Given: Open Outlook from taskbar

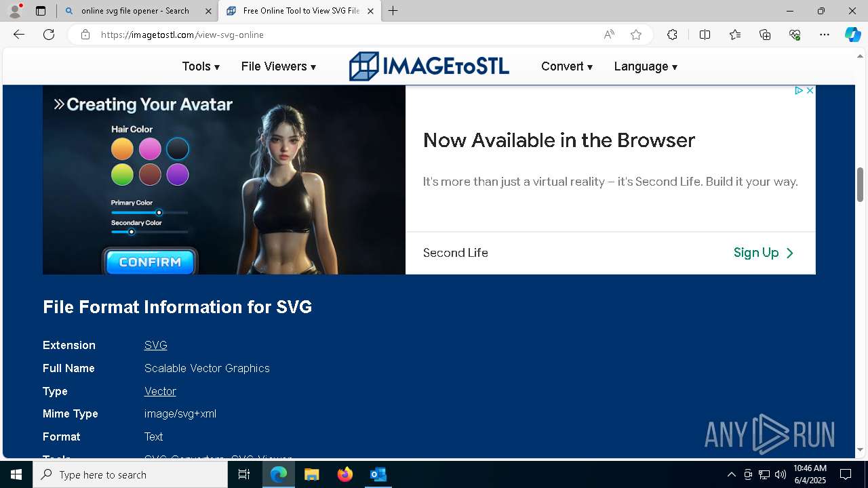Looking at the screenshot, I should [378, 474].
